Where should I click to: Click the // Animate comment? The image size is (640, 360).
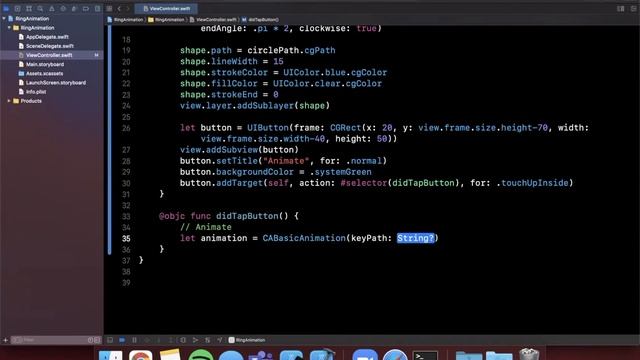(x=206, y=227)
